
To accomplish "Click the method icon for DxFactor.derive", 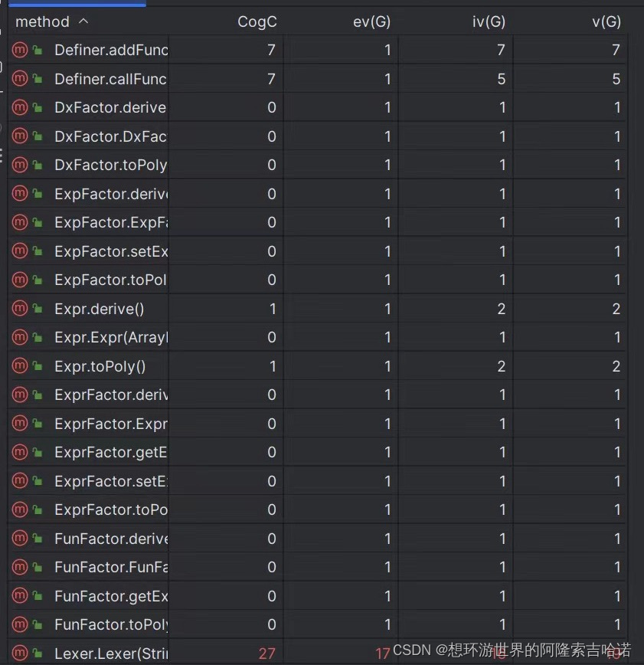I will [19, 107].
